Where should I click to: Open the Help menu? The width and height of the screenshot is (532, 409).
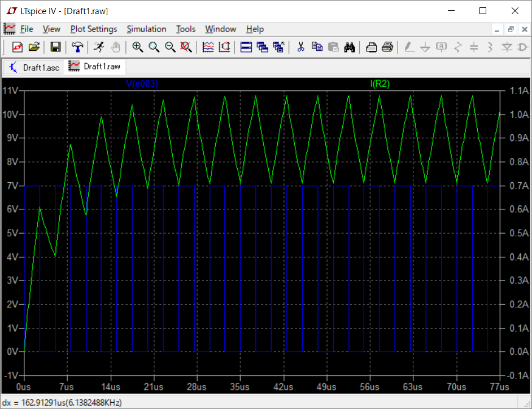coord(255,29)
